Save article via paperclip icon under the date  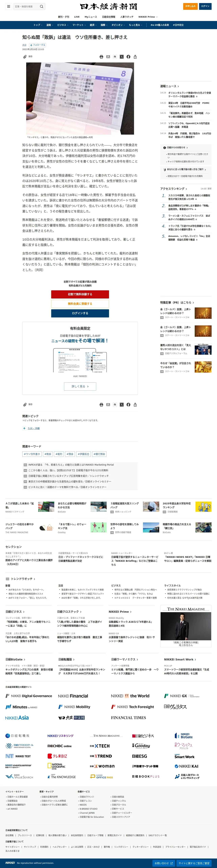[25, 57]
